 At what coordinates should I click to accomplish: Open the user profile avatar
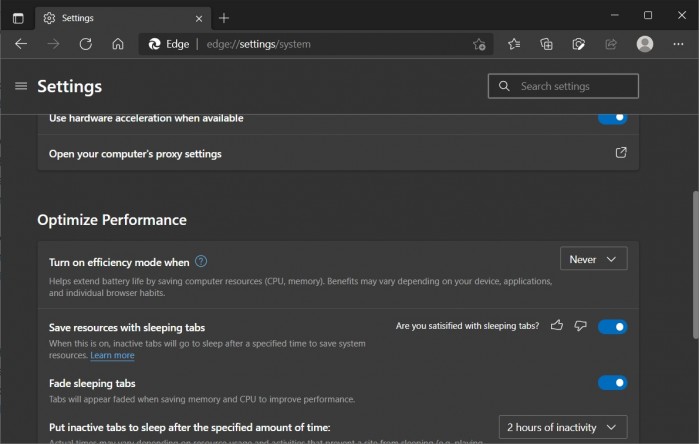[645, 44]
